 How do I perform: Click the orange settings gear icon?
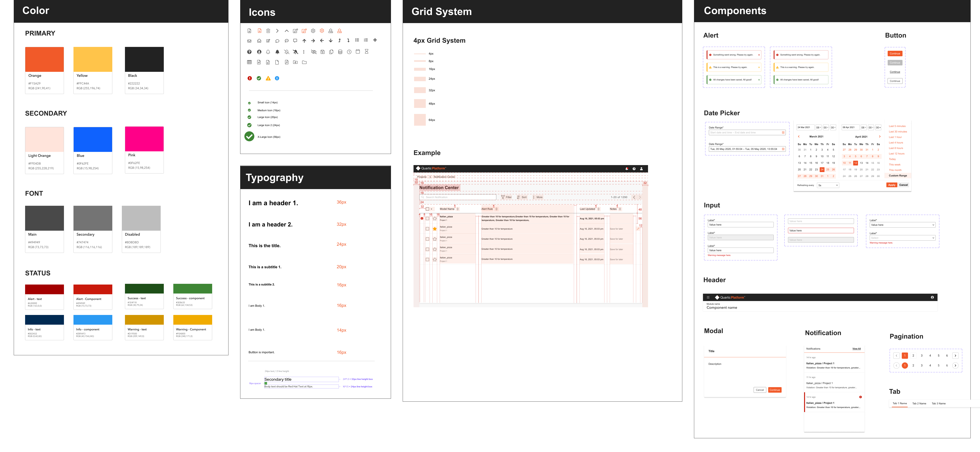click(322, 31)
